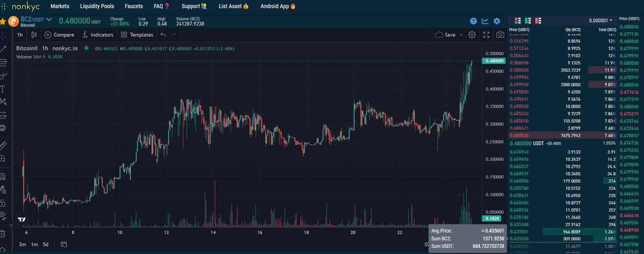Open the help question mark icon
This screenshot has width=644, height=254.
[x=473, y=21]
